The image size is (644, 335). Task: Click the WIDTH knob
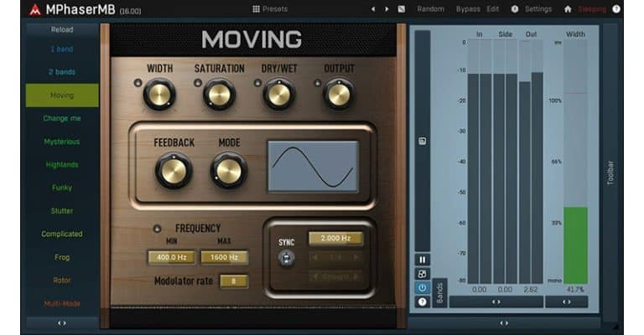(x=159, y=95)
